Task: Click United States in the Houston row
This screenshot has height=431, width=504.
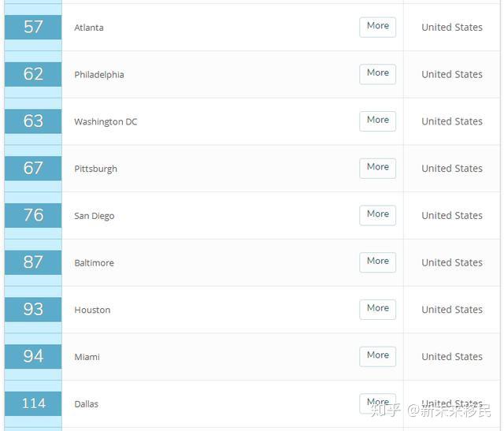Action: (x=452, y=310)
